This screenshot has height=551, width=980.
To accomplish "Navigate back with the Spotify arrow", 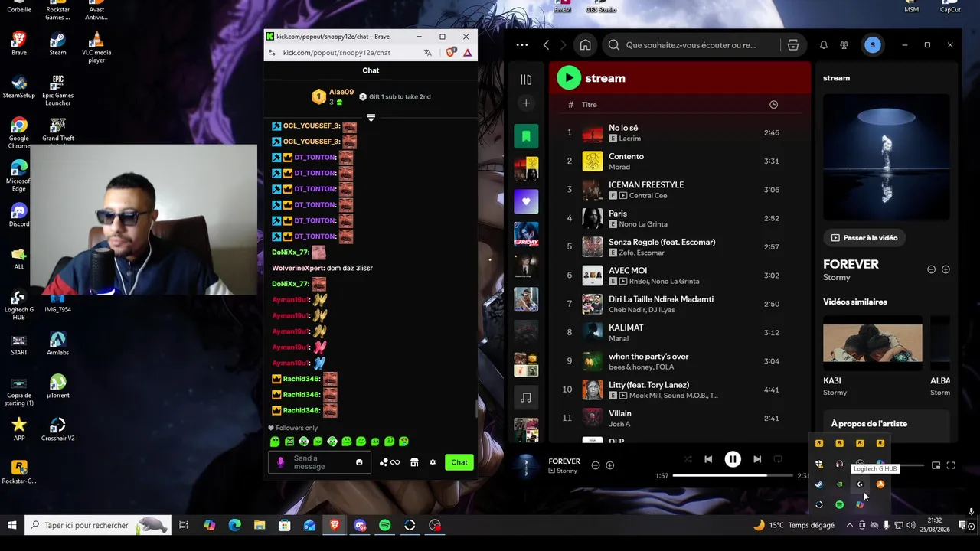I will click(x=546, y=45).
